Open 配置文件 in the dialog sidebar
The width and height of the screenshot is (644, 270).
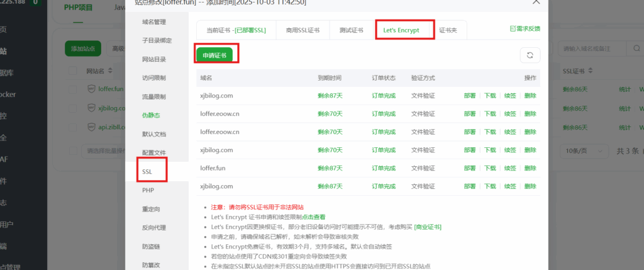154,153
